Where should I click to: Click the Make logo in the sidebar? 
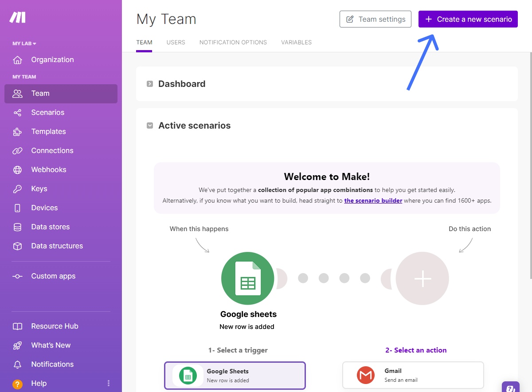18,17
